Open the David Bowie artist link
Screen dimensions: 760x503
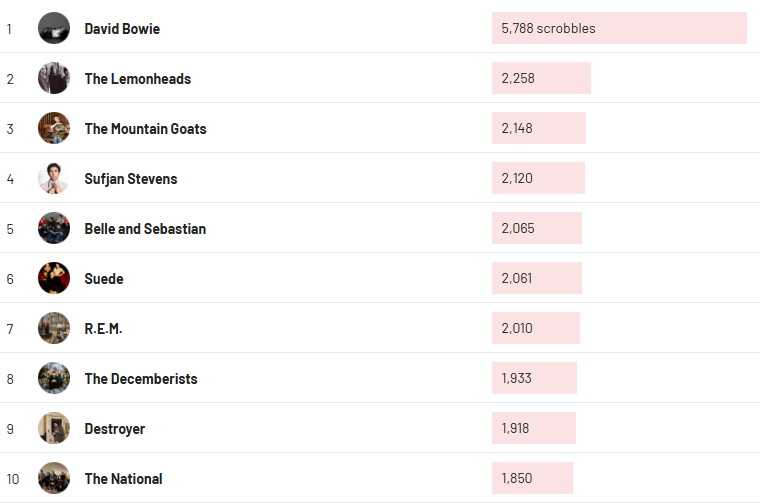(x=122, y=29)
